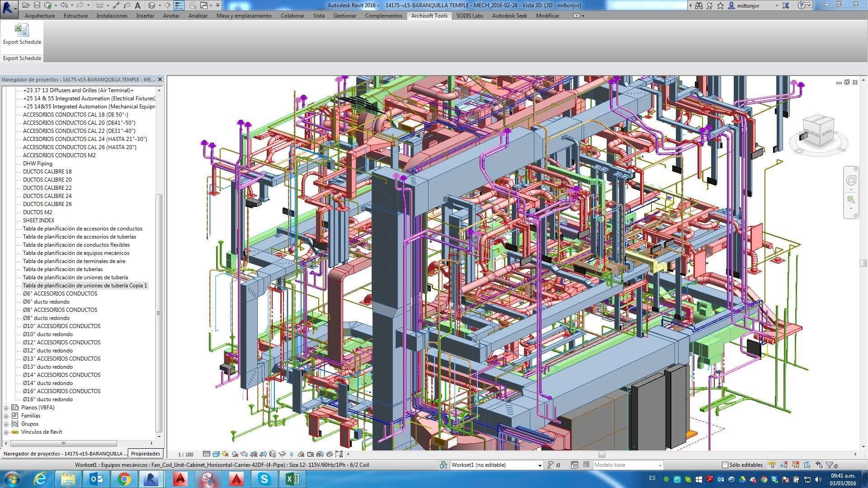Toggle Select Pinned Elements in status bar
The image size is (868, 488).
coord(796,465)
